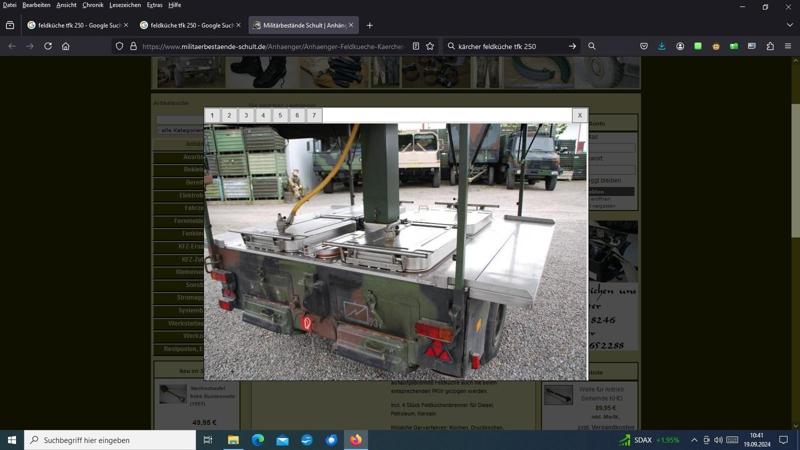Open the Mail app on taskbar
This screenshot has width=800, height=450.
click(282, 440)
